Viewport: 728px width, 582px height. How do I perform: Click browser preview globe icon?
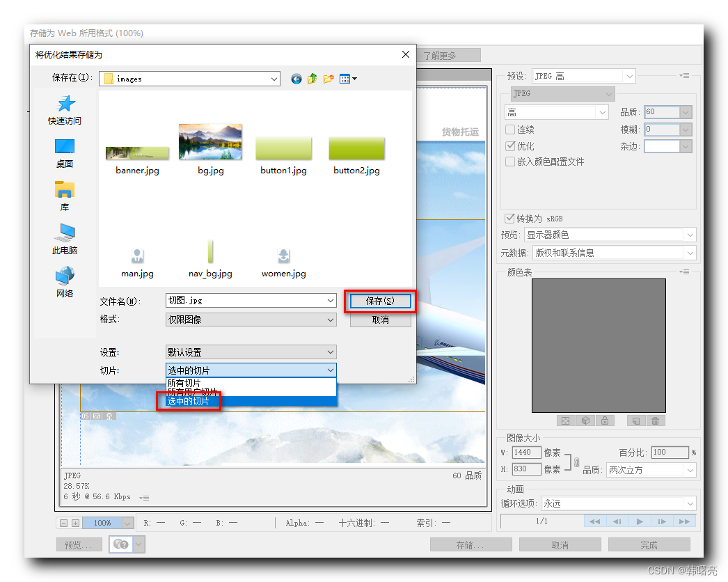[x=120, y=544]
